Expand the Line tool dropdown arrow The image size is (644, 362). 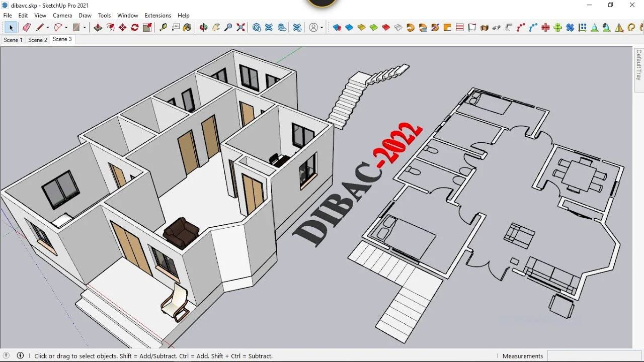point(48,28)
